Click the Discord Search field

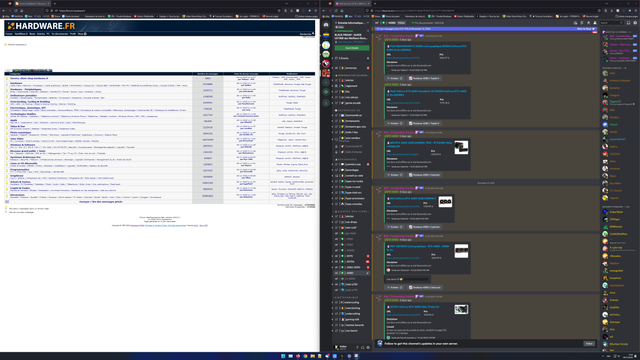click(x=611, y=23)
